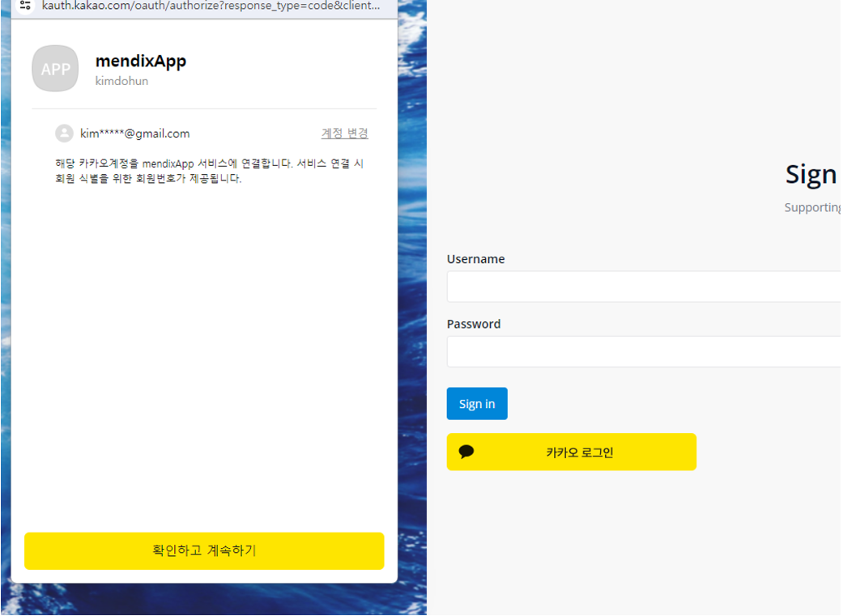Click the site info icon in address bar
The width and height of the screenshot is (843, 616).
pyautogui.click(x=25, y=6)
